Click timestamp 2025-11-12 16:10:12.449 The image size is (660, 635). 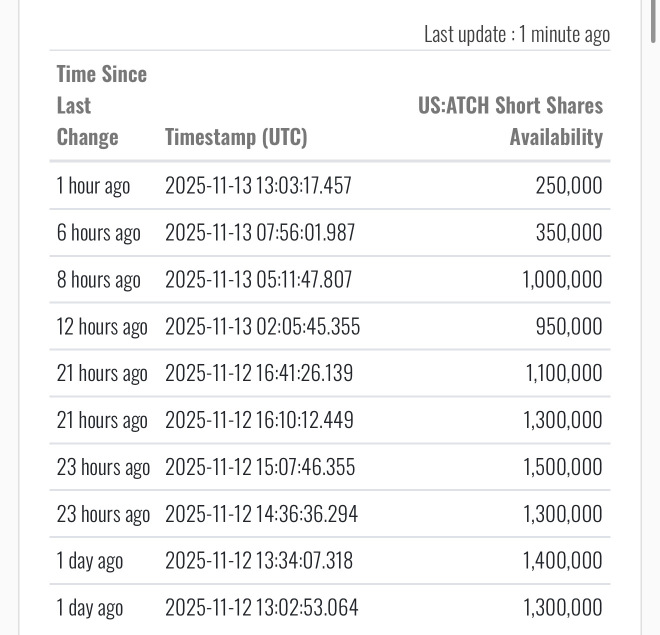(x=258, y=421)
